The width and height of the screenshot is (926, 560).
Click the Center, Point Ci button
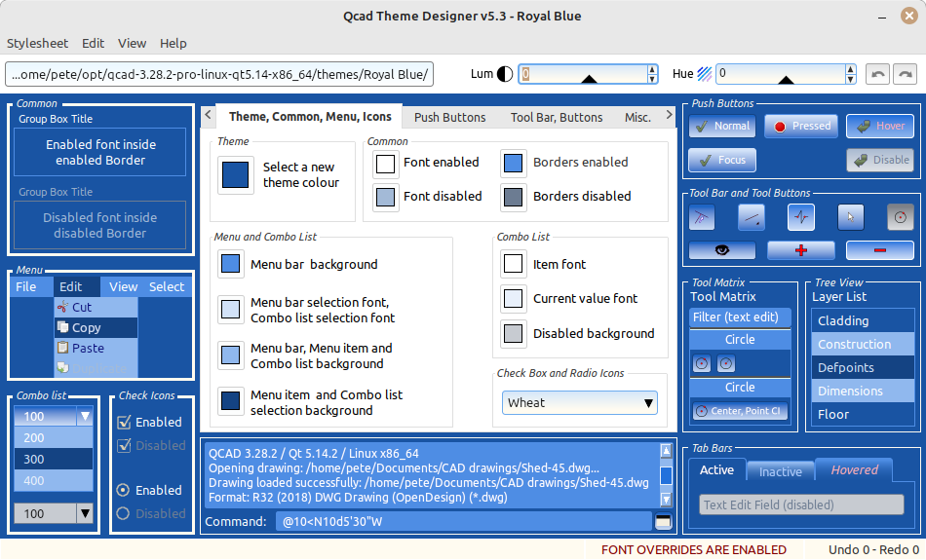[740, 411]
